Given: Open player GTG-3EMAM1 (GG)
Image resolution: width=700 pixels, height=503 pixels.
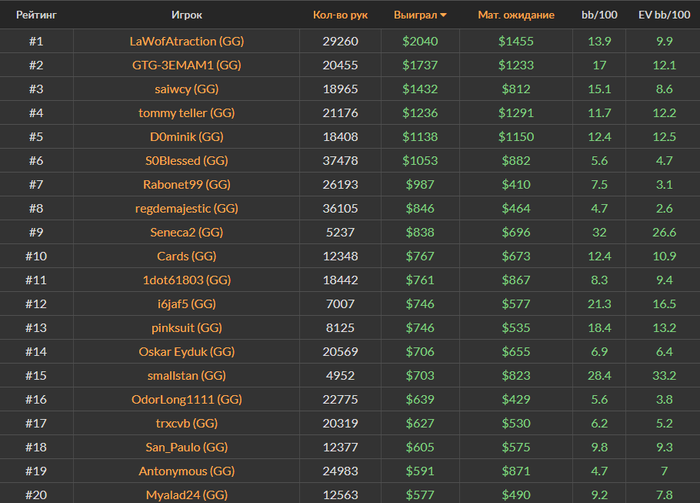Looking at the screenshot, I should coord(187,65).
